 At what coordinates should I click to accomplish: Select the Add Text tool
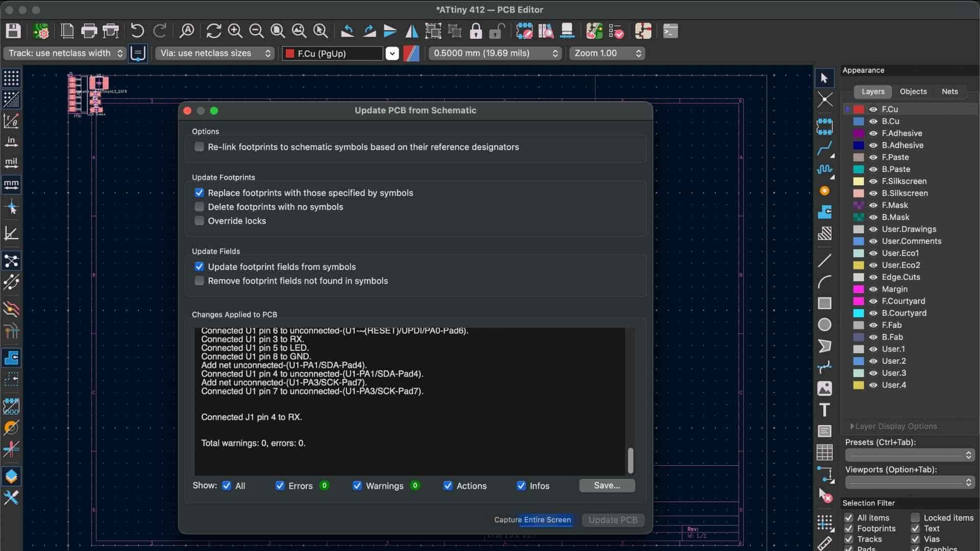pyautogui.click(x=824, y=410)
